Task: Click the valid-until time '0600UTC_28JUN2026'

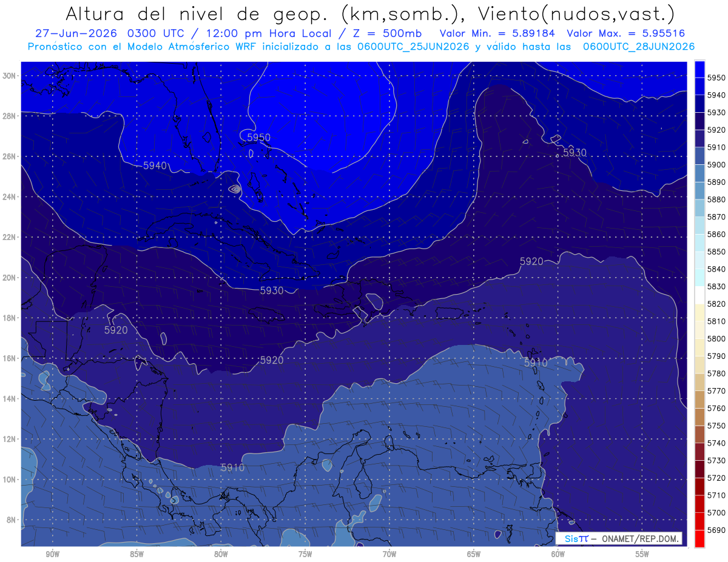Action: [x=639, y=47]
